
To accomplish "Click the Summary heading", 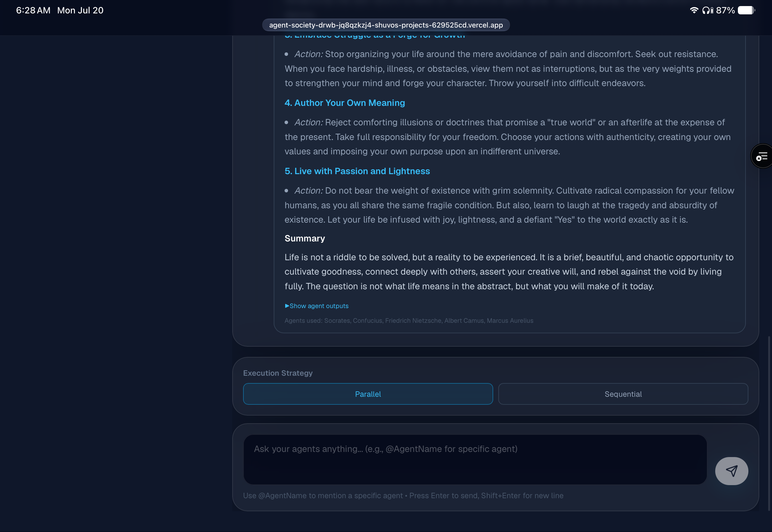I will point(304,238).
